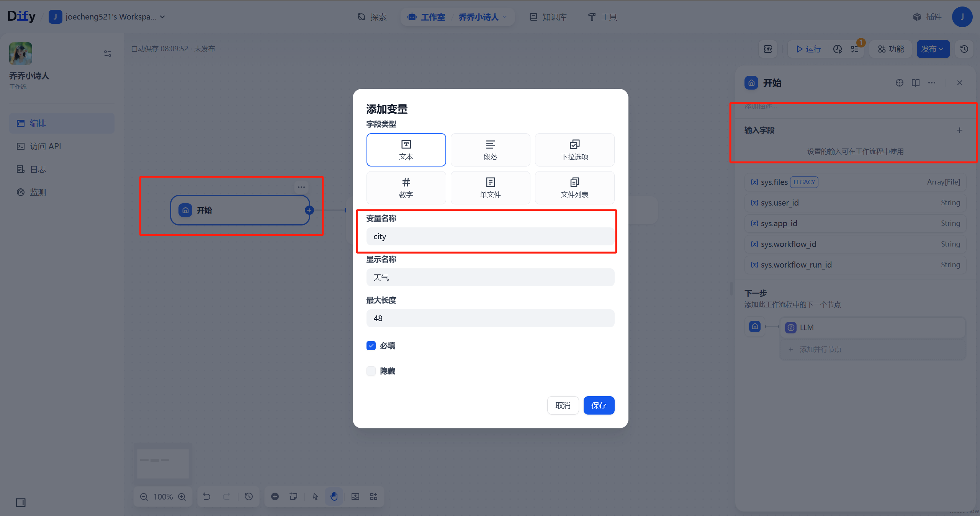Choose the 文件列表 file list type

pos(574,188)
